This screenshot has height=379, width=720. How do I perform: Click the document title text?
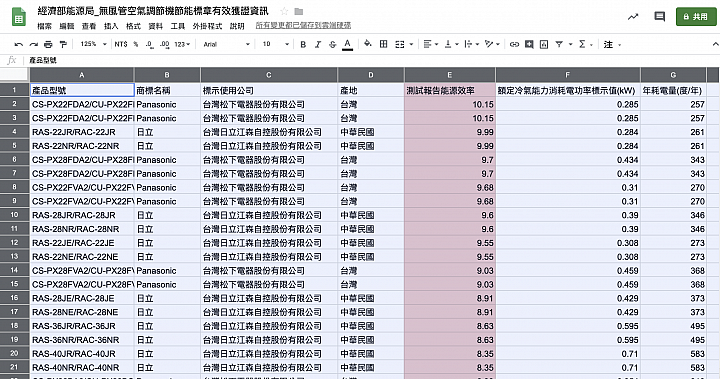[x=153, y=11]
